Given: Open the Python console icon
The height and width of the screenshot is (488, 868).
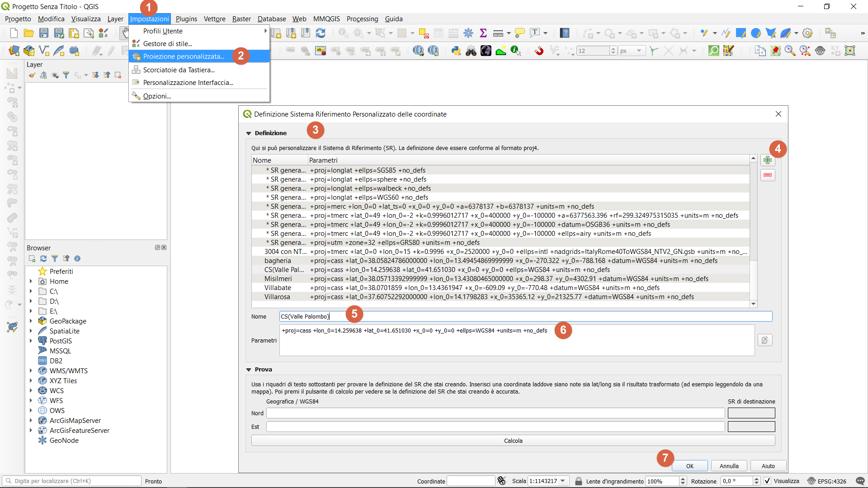Looking at the screenshot, I should [x=456, y=51].
